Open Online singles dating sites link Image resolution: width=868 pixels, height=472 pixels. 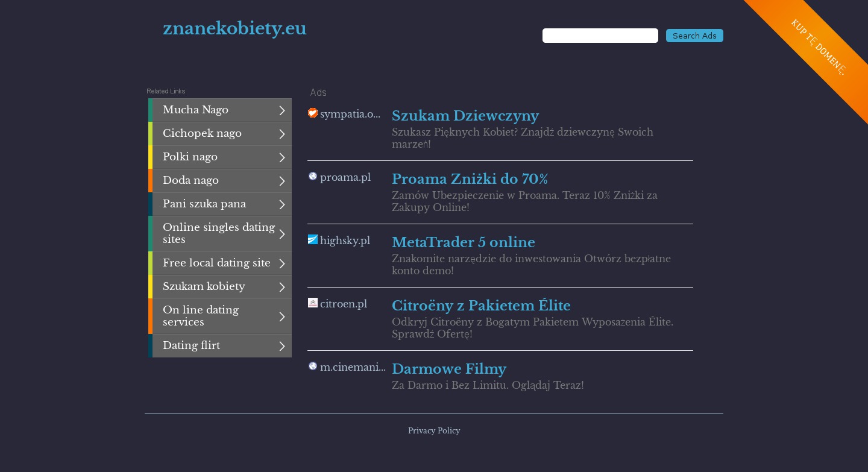pyautogui.click(x=218, y=233)
